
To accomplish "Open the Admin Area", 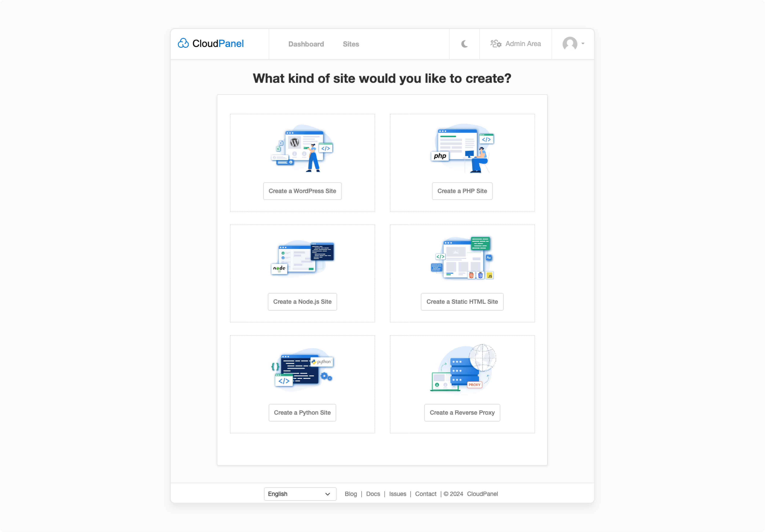I will (x=515, y=44).
